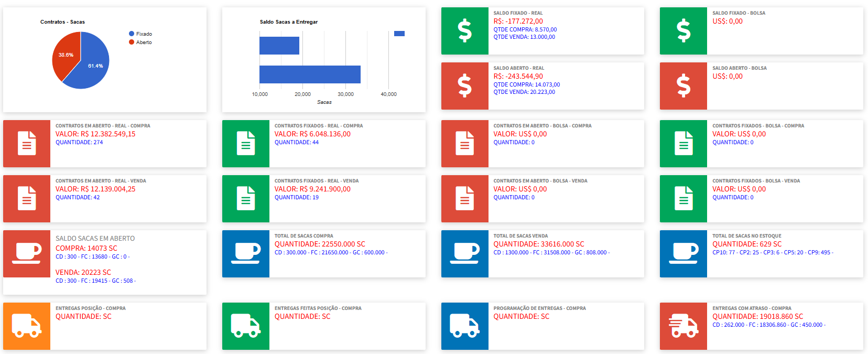Click the red document icon for Contratos em Aberto Real Compra
This screenshot has width=868, height=354.
(x=27, y=144)
